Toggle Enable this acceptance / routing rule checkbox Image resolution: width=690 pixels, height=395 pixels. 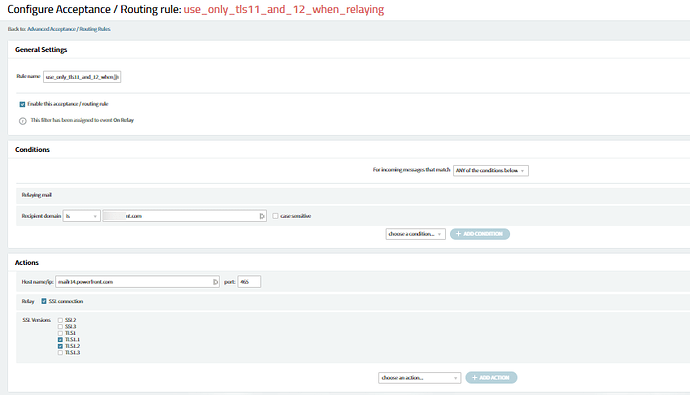tap(22, 104)
